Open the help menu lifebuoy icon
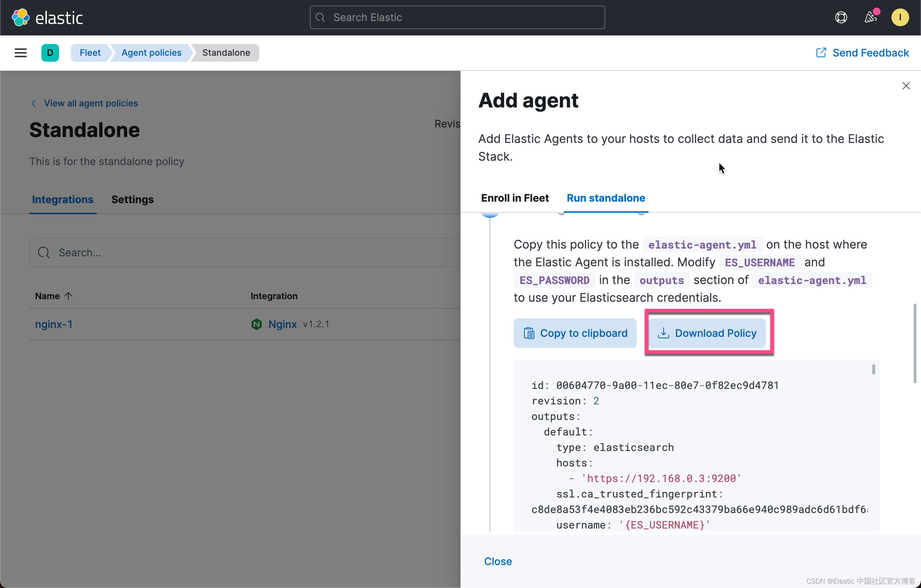 tap(840, 18)
